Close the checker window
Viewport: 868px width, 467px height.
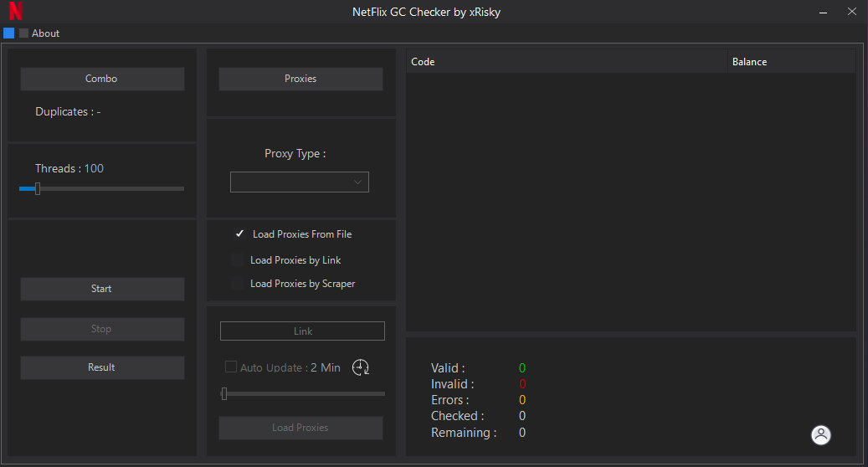click(852, 11)
